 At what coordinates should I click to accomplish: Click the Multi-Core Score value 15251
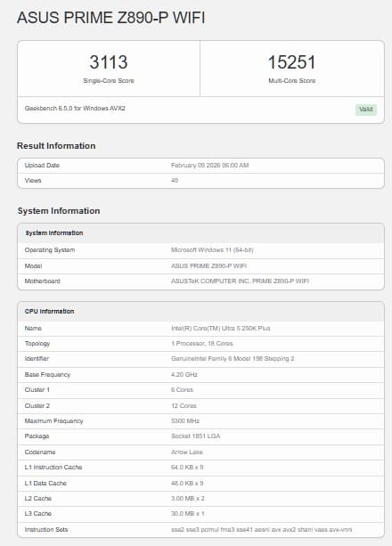coord(291,62)
